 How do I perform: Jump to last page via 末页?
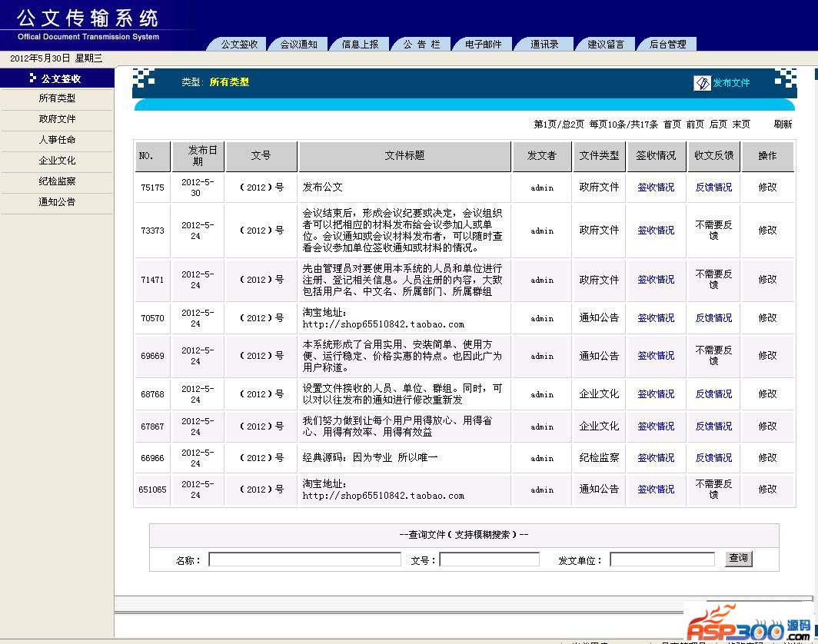coord(741,124)
